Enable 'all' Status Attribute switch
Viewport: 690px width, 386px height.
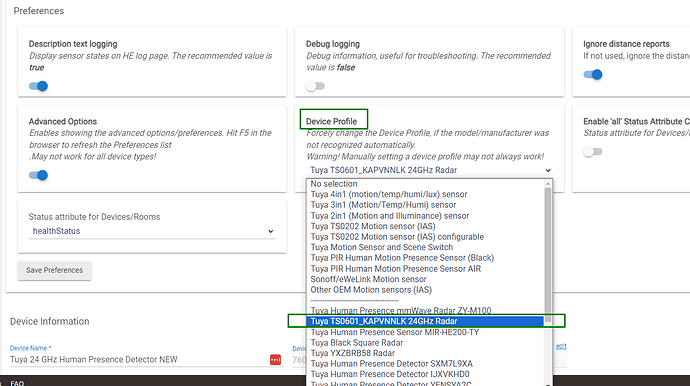[x=593, y=152]
